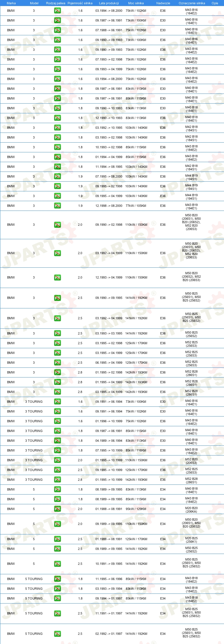This screenshot has height=644, width=224.
Task: Click fuel icon in the 77kW / 105KM row
Action: [57, 206]
